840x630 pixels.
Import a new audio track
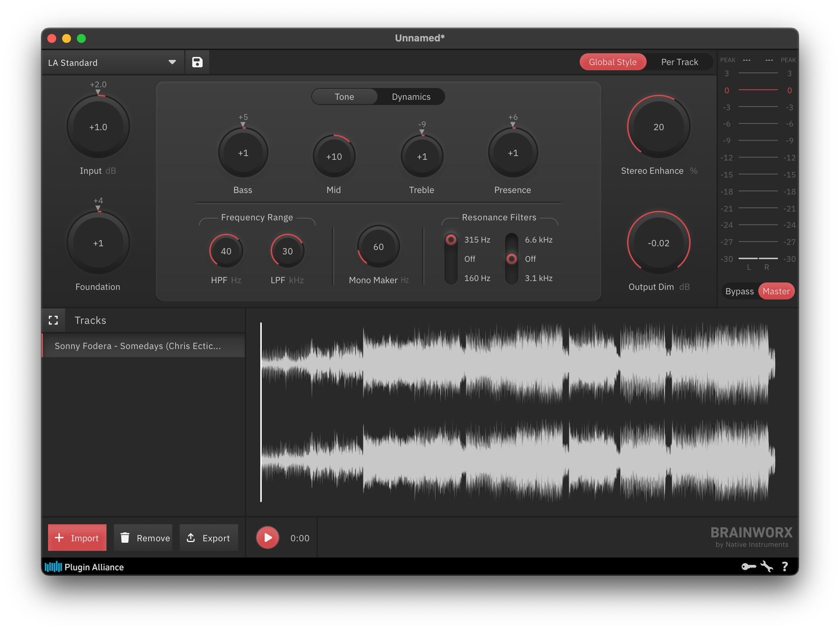pos(77,537)
